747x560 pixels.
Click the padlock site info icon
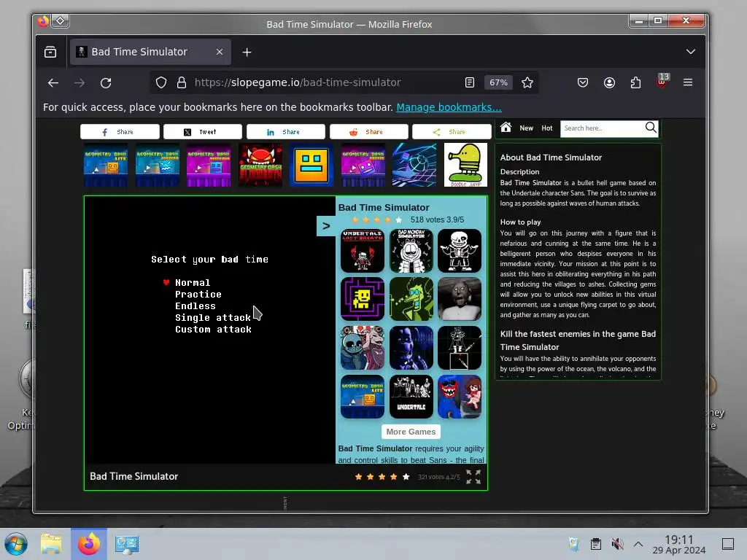coord(182,83)
